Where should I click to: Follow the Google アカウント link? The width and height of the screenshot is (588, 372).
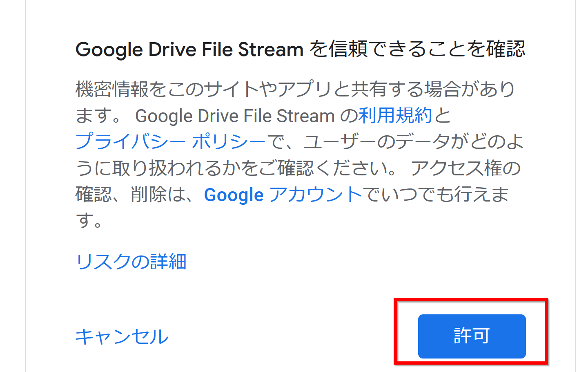[283, 195]
